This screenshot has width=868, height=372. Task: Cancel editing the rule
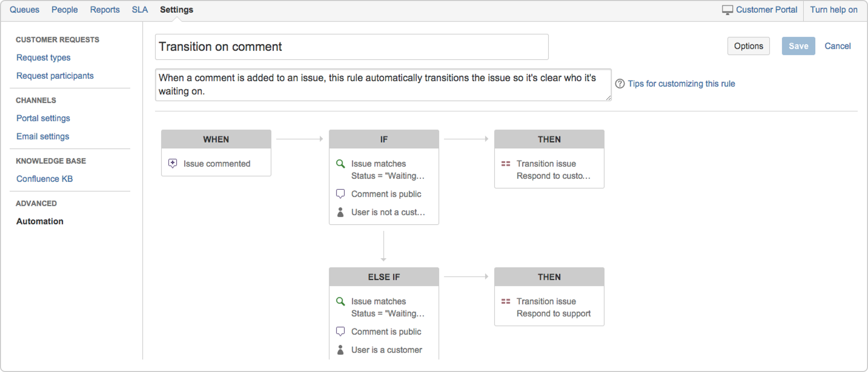[x=837, y=46]
